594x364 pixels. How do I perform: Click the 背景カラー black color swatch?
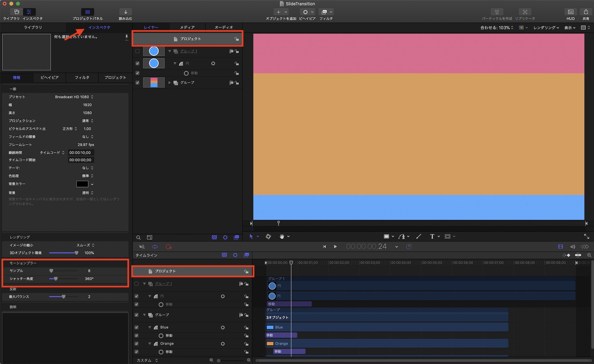[x=82, y=184]
